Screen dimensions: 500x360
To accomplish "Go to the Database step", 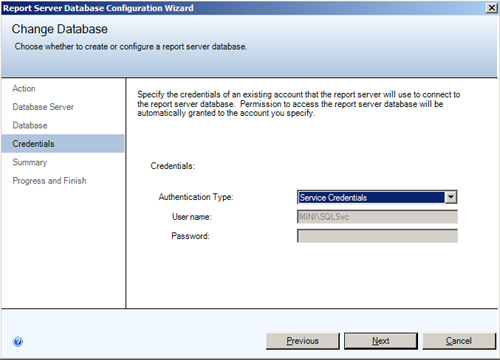I will pyautogui.click(x=30, y=125).
